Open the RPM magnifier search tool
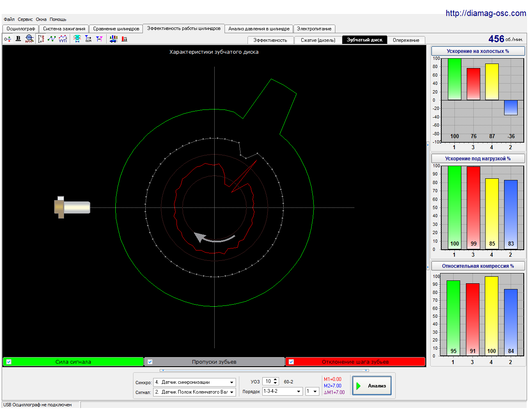Viewport: 532px width, 410px height. point(29,39)
